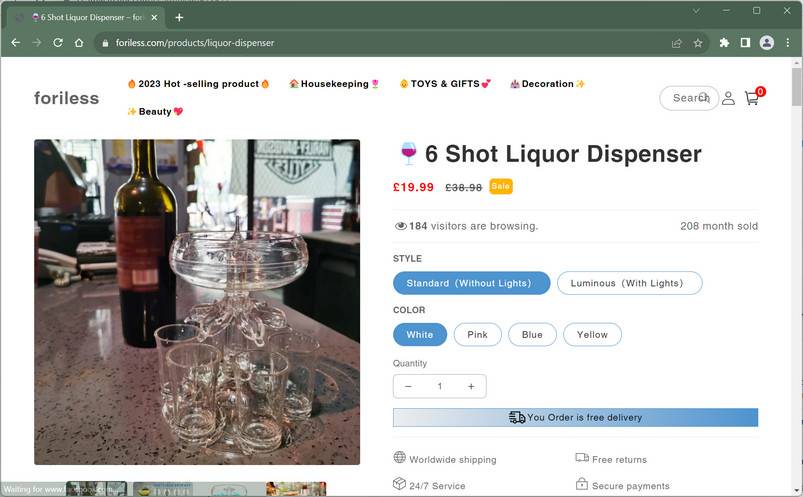Viewport: 803px width, 497px height.
Task: Share this page via share icon
Action: click(677, 43)
